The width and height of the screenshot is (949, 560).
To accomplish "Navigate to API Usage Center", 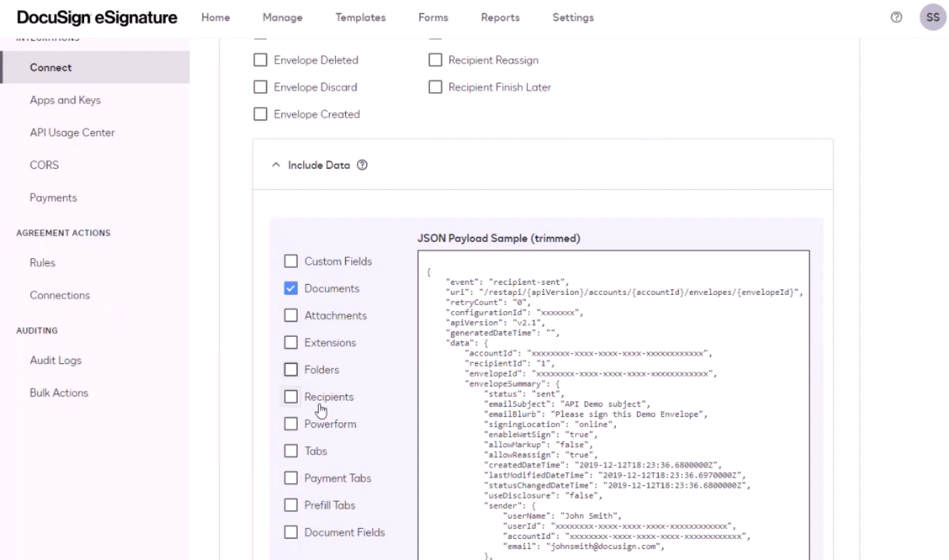I will coord(72,133).
